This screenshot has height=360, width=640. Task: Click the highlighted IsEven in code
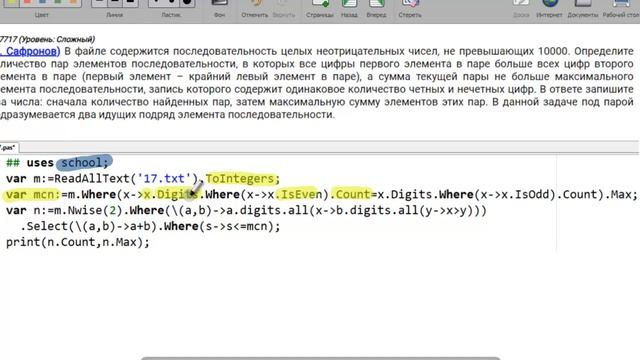[x=299, y=195]
